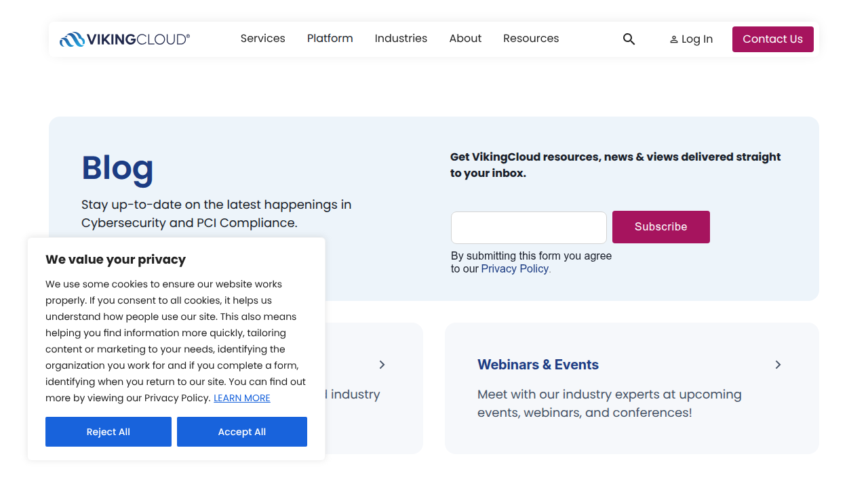Click the "Get VikingCloud resources" newsletter text

click(616, 165)
